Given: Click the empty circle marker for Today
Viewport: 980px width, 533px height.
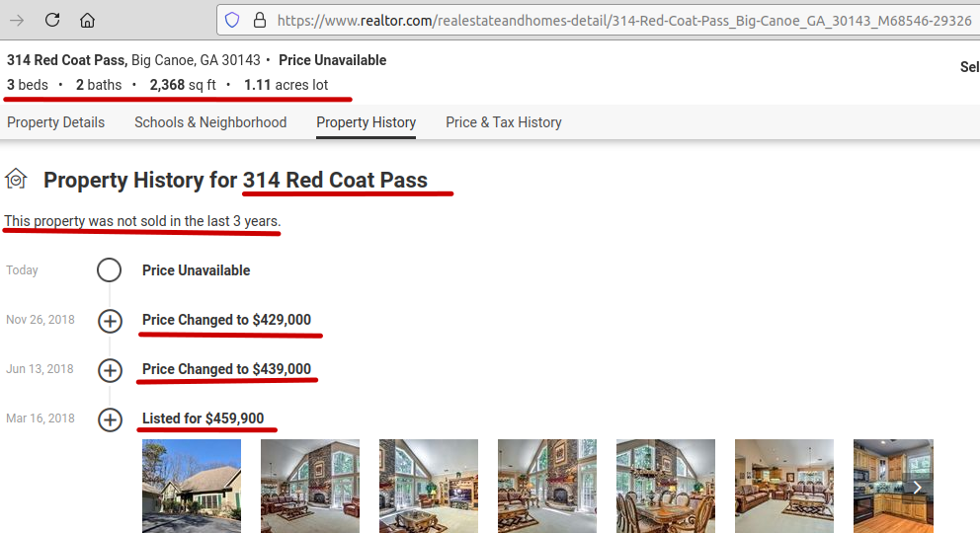Looking at the screenshot, I should 110,270.
